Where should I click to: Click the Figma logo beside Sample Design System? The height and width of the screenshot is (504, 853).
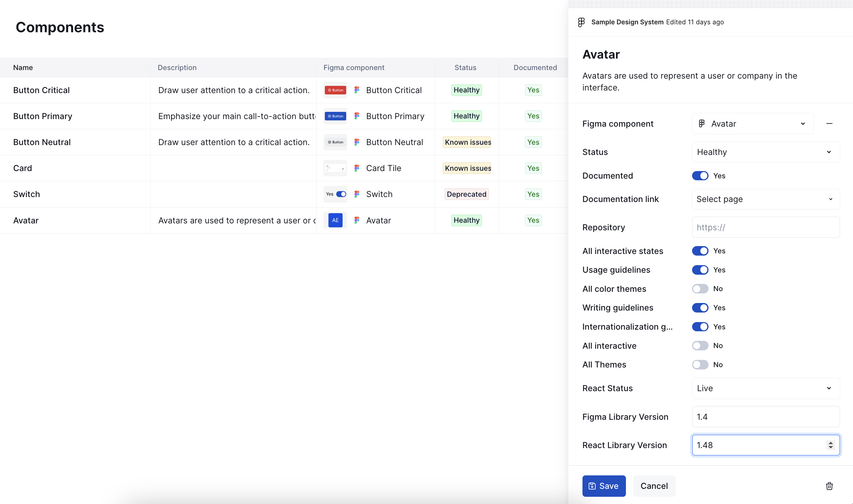pyautogui.click(x=581, y=22)
